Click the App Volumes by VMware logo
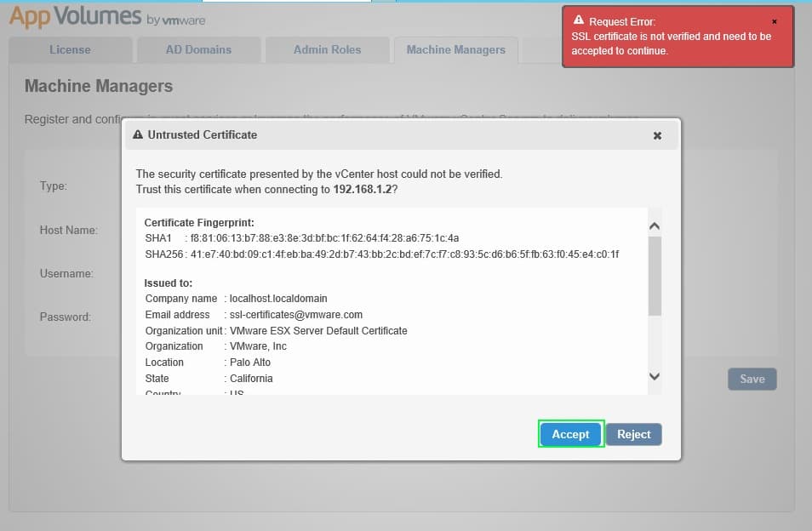The width and height of the screenshot is (812, 531). click(106, 17)
